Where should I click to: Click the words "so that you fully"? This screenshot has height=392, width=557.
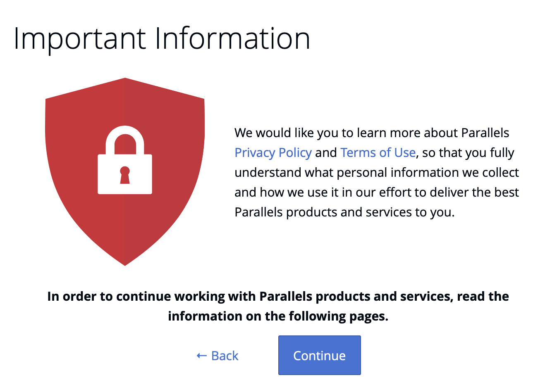click(468, 153)
